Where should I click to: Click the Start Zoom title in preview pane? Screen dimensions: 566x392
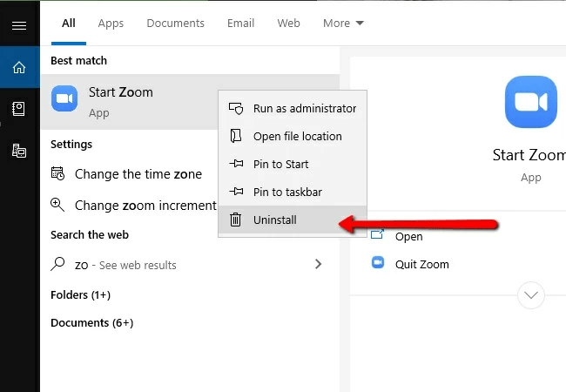pos(529,155)
